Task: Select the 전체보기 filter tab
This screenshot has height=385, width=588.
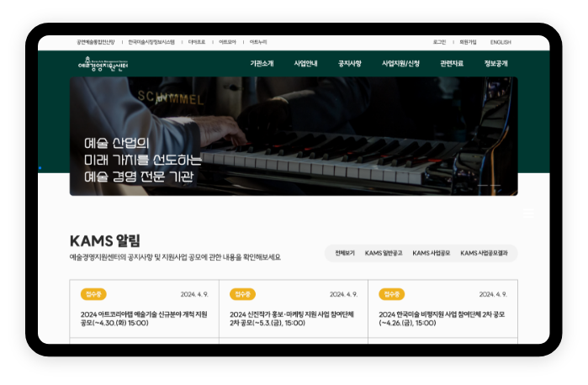Action: (x=345, y=253)
